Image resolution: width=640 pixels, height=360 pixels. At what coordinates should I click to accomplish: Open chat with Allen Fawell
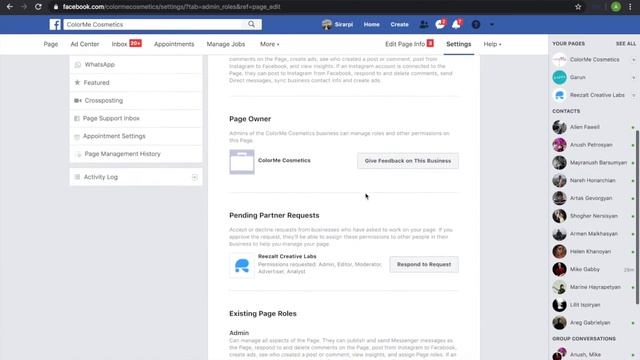click(594, 127)
